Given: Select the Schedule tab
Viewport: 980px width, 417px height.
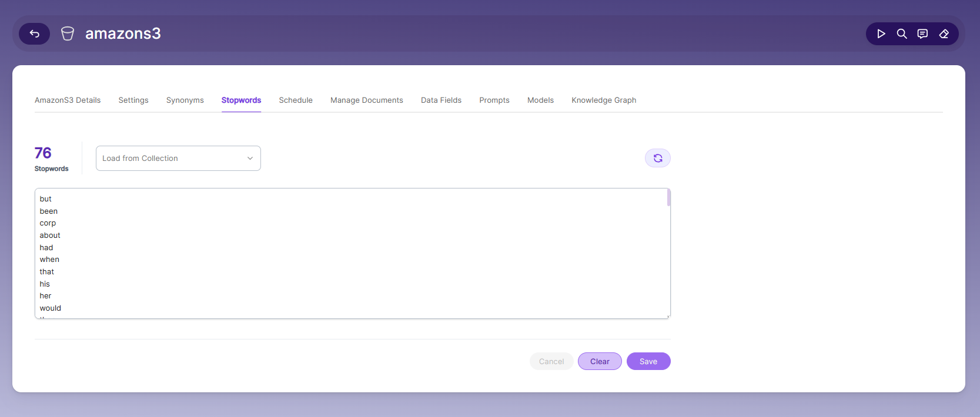Looking at the screenshot, I should 296,100.
